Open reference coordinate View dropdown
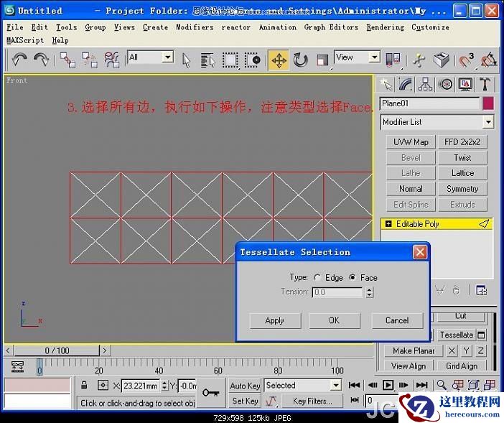Image resolution: width=504 pixels, height=423 pixels. click(374, 57)
